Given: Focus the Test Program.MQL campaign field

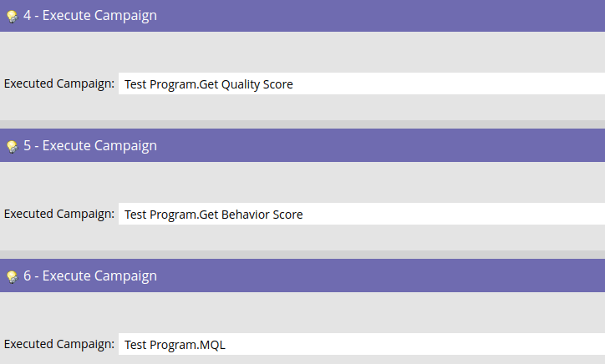Looking at the screenshot, I should tap(362, 344).
